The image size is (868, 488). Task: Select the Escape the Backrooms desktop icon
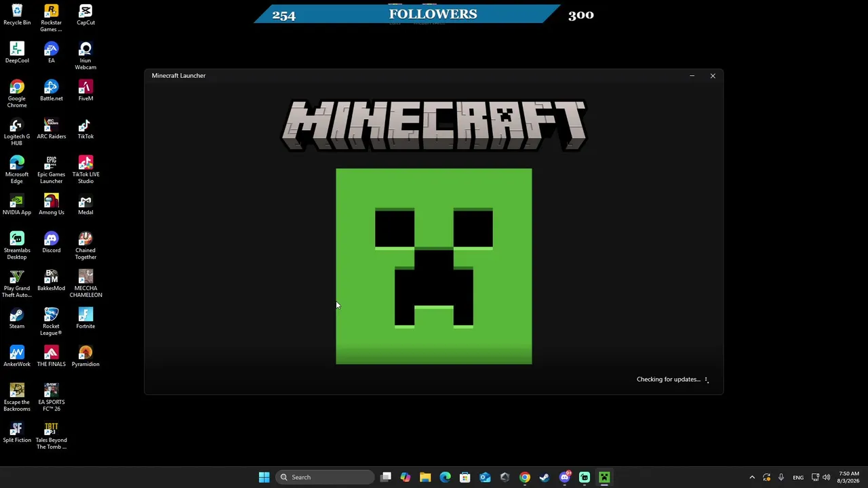click(17, 398)
